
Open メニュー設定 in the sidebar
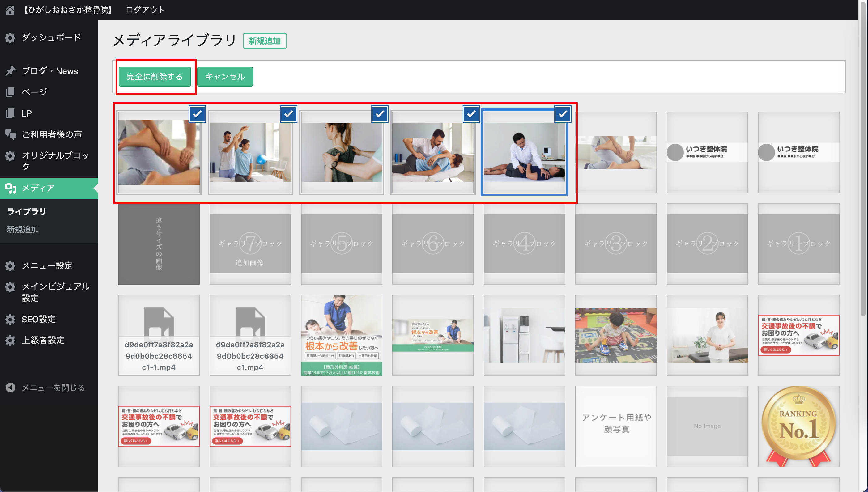click(47, 265)
